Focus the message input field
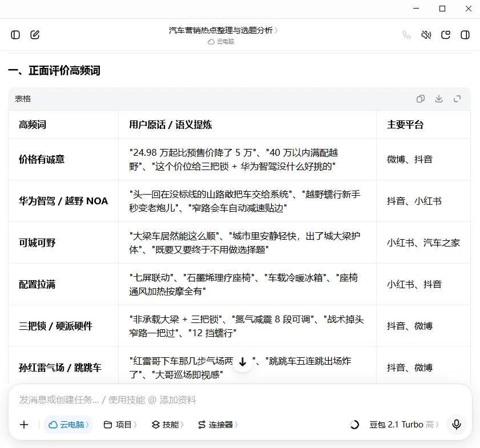Image resolution: width=480 pixels, height=448 pixels. [240, 399]
